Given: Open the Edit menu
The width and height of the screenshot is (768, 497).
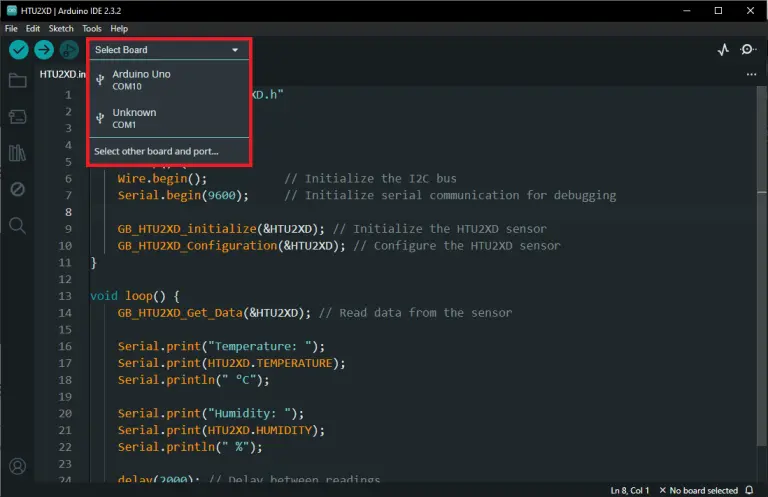Looking at the screenshot, I should pos(33,28).
